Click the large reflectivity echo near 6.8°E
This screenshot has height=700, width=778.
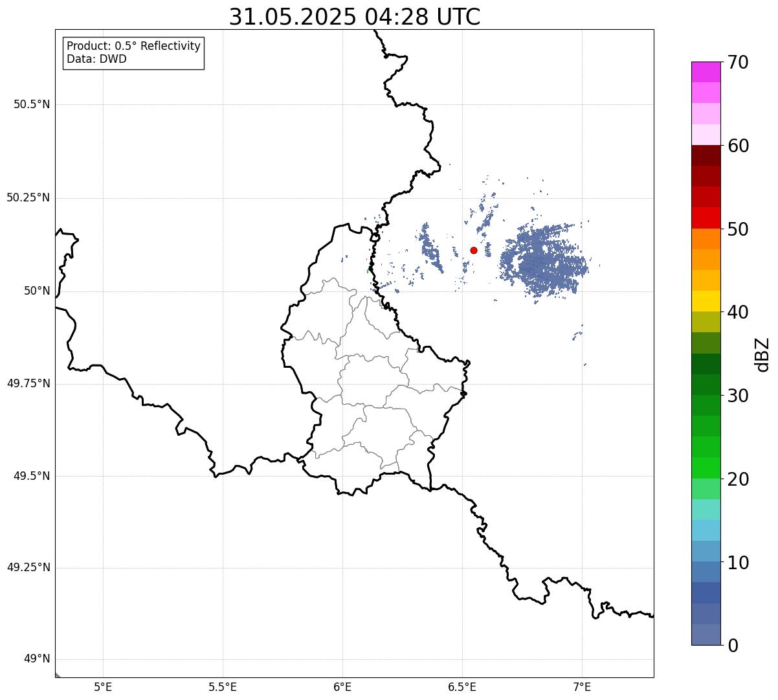[x=544, y=261]
